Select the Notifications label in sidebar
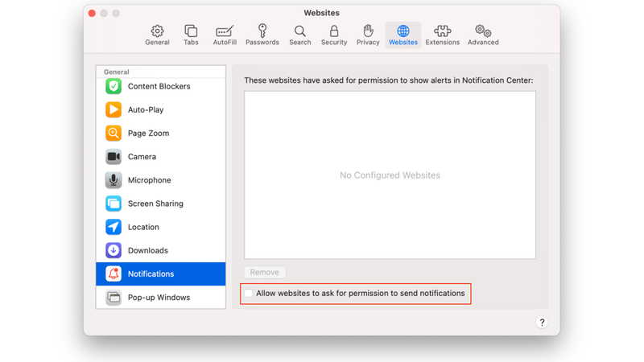644x362 pixels. click(151, 274)
